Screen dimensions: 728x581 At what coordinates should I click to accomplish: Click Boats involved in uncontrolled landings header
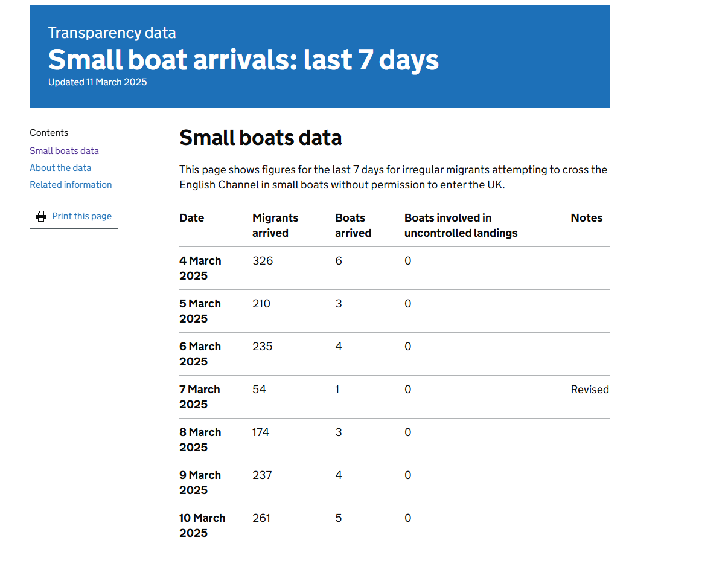(461, 225)
